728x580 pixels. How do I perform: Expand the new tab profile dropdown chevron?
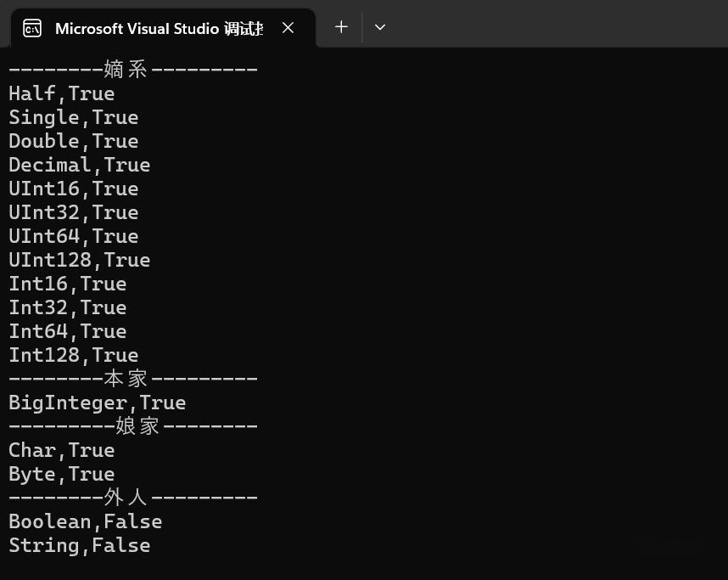(x=380, y=27)
